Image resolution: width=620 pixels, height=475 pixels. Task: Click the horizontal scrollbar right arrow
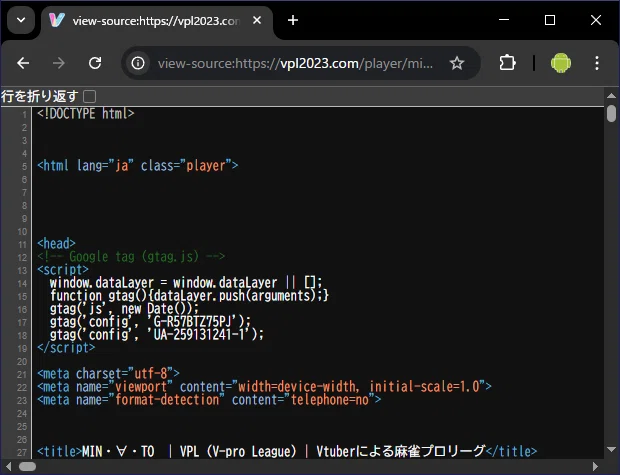click(x=595, y=467)
